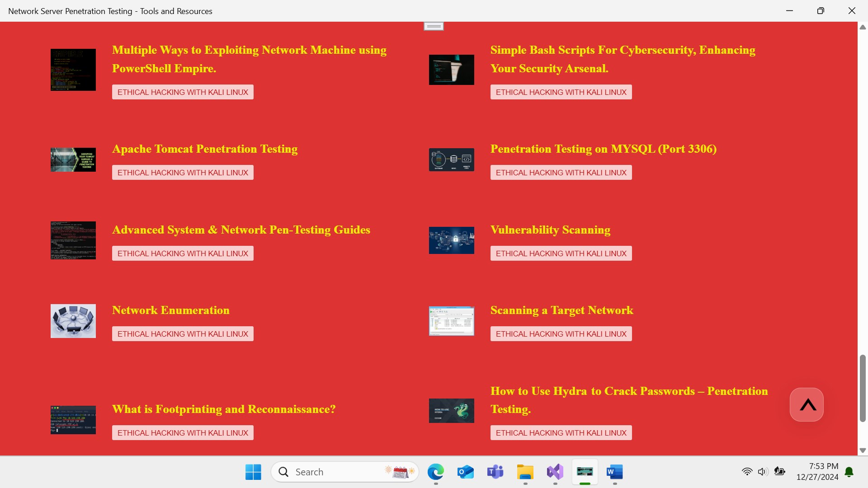Viewport: 868px width, 488px height.
Task: Open Microsoft Edge from taskbar
Action: [435, 472]
